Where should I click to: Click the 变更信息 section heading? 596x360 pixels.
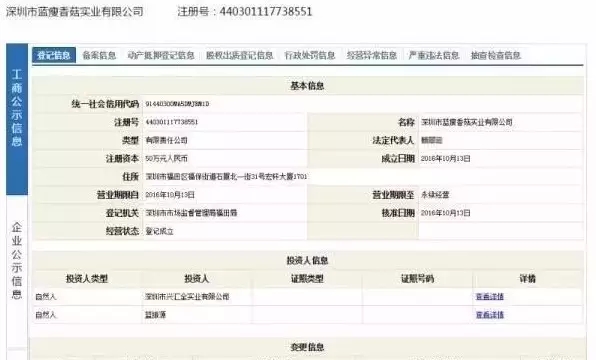click(307, 347)
